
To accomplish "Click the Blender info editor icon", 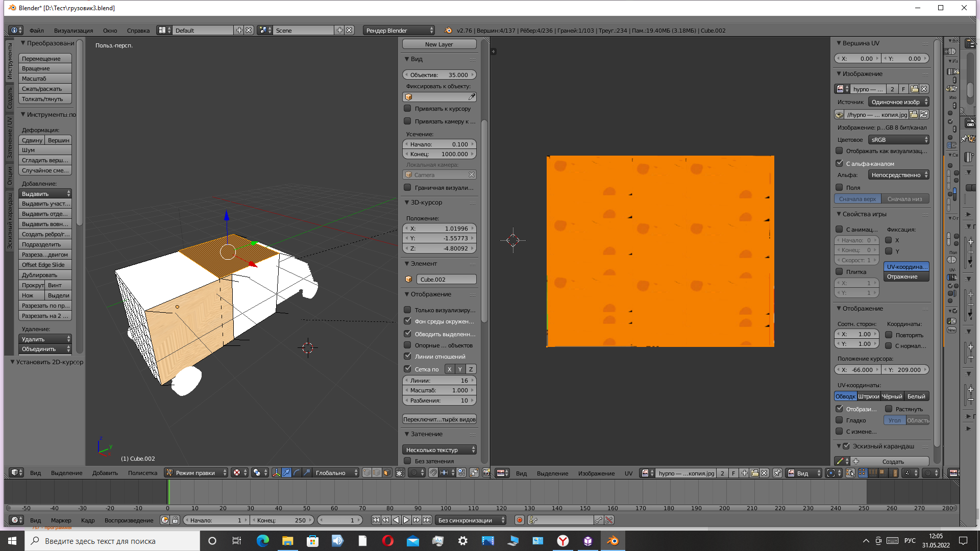I will point(14,31).
